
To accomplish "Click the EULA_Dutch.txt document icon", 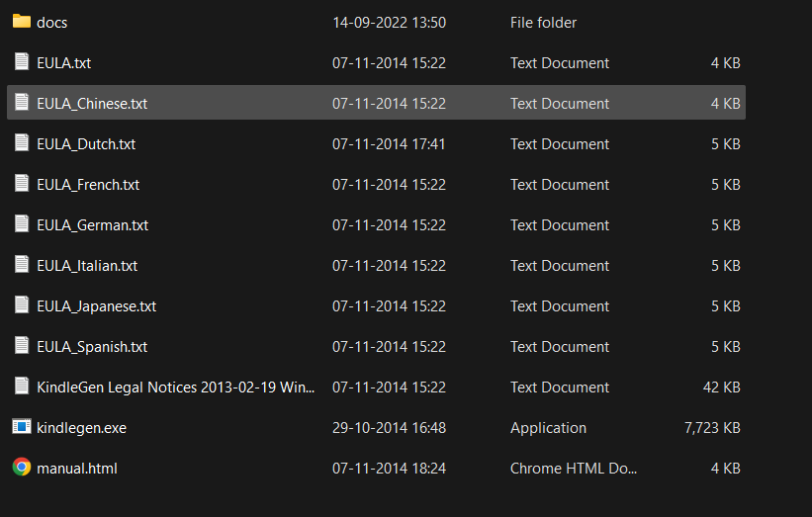I will (21, 142).
